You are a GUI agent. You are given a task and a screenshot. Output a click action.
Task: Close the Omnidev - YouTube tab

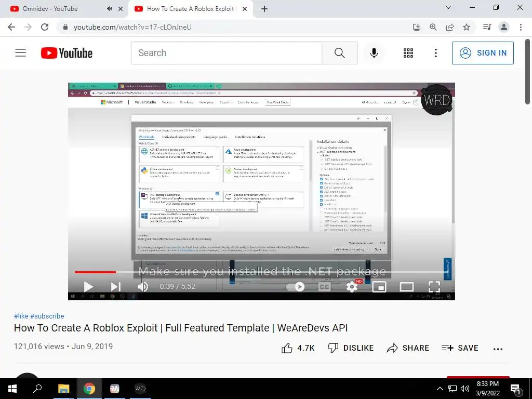click(x=121, y=9)
